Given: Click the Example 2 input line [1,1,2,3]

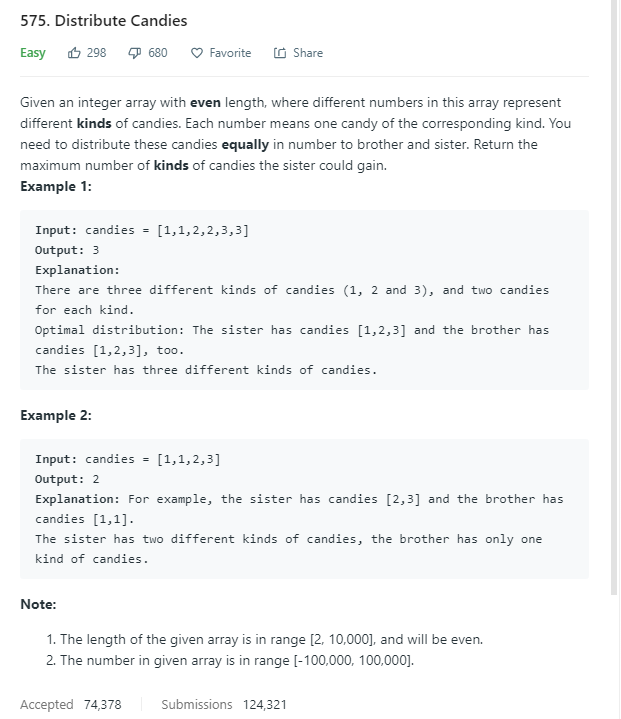Looking at the screenshot, I should pyautogui.click(x=128, y=459).
